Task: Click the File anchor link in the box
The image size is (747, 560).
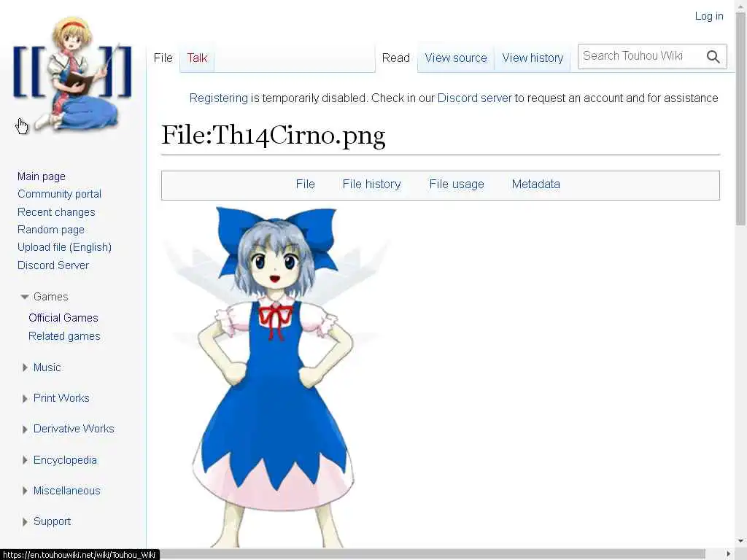Action: click(306, 184)
